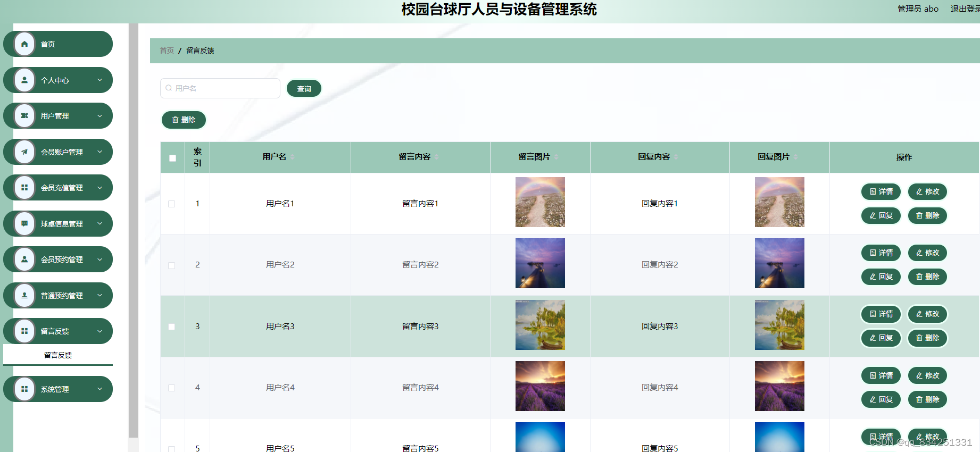Open 详情 for row 用户名3
This screenshot has height=452, width=980.
(x=881, y=314)
